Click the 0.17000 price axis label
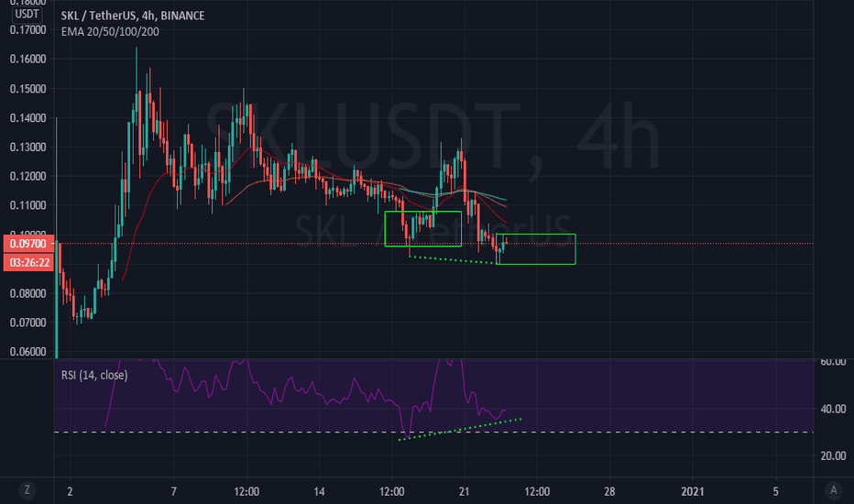This screenshot has height=504, width=854. [x=27, y=30]
